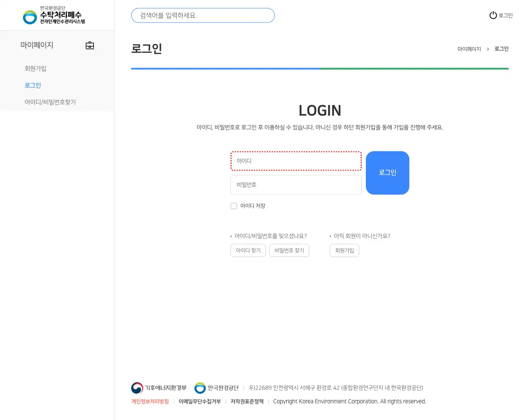Viewport: 525px width, 420px height.
Task: Click the 아이디 저장 label text
Action: click(253, 206)
